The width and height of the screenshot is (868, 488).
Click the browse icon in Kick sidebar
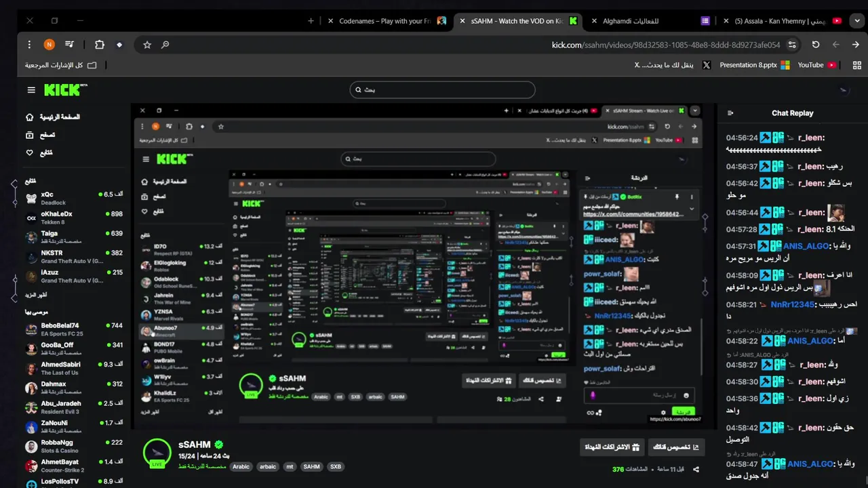(x=29, y=135)
